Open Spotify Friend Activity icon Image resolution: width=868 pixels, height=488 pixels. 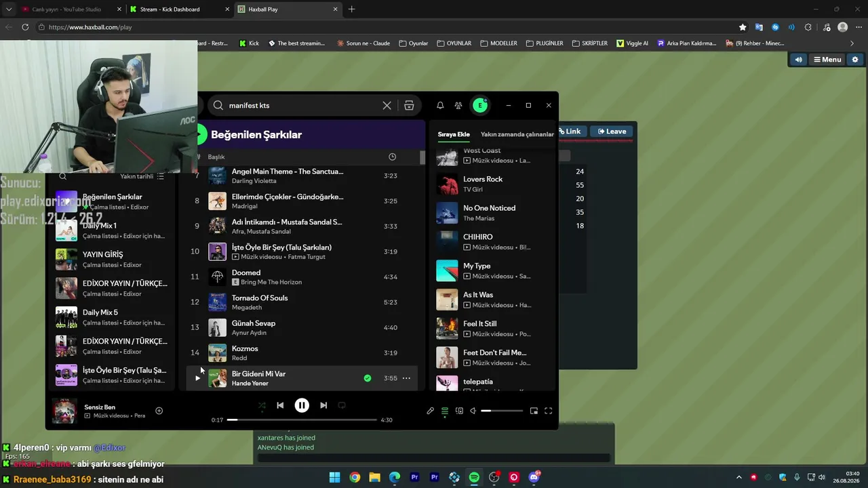click(458, 106)
